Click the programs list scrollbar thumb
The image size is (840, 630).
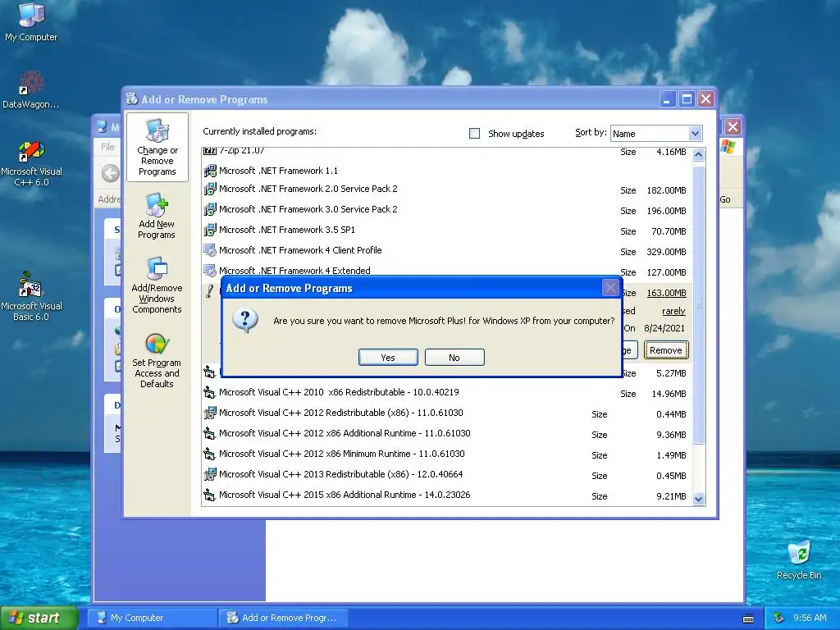(x=699, y=305)
